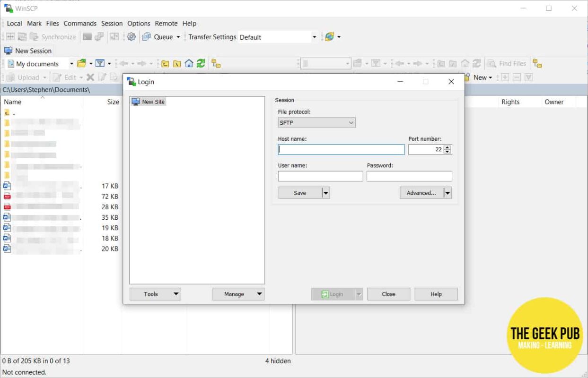Switch to the New Session tab
Screen dimensions: 588x378
coord(28,51)
